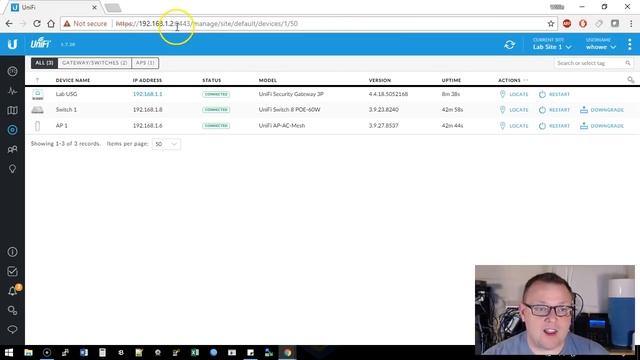The image size is (640, 360).
Task: Click Restart for AP 1
Action: click(x=554, y=126)
